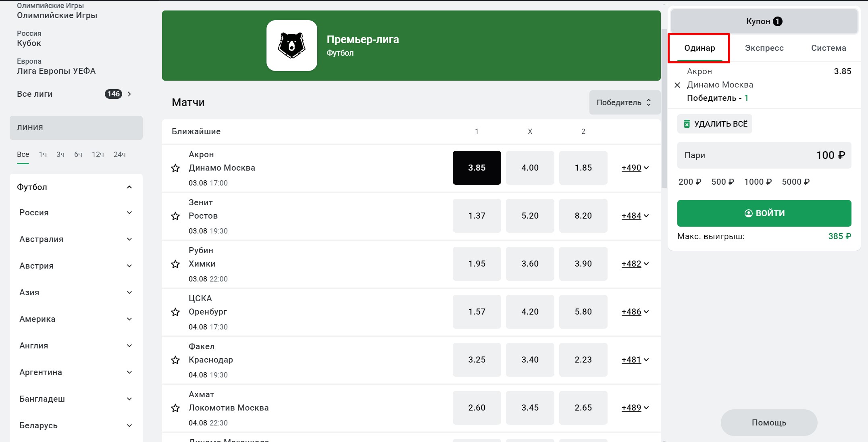The width and height of the screenshot is (868, 442).
Task: Star the ЦСКА vs Оренбург match
Action: coord(175,312)
